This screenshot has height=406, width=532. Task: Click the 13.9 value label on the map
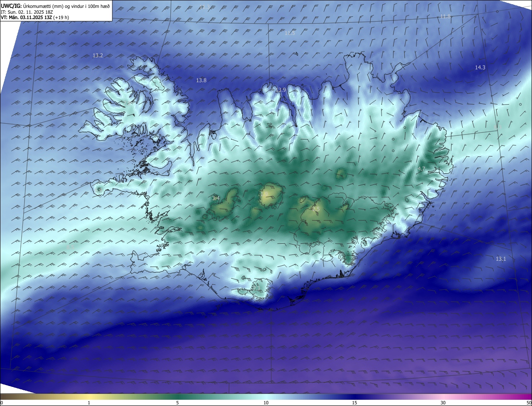[281, 90]
